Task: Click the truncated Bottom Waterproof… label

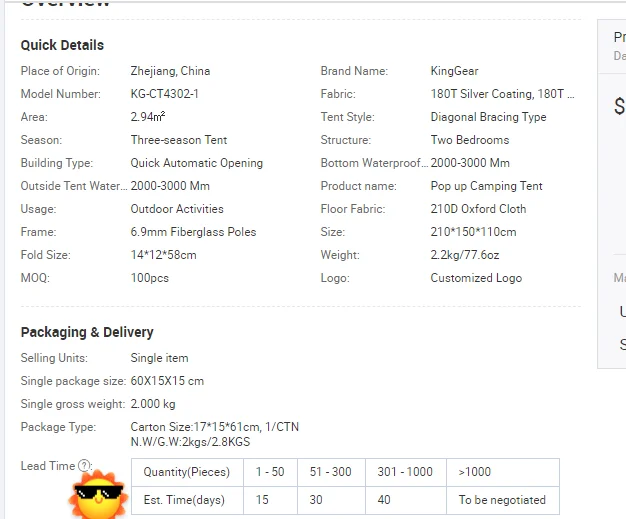Action: click(374, 163)
